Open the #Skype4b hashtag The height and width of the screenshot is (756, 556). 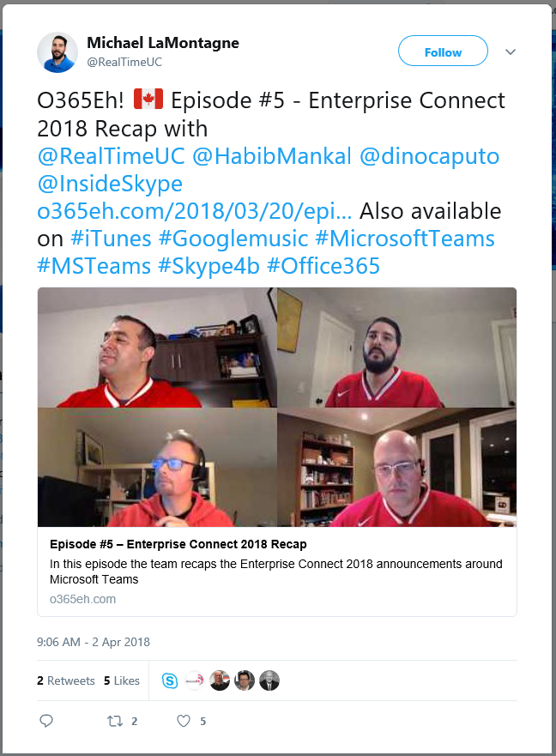pyautogui.click(x=208, y=266)
